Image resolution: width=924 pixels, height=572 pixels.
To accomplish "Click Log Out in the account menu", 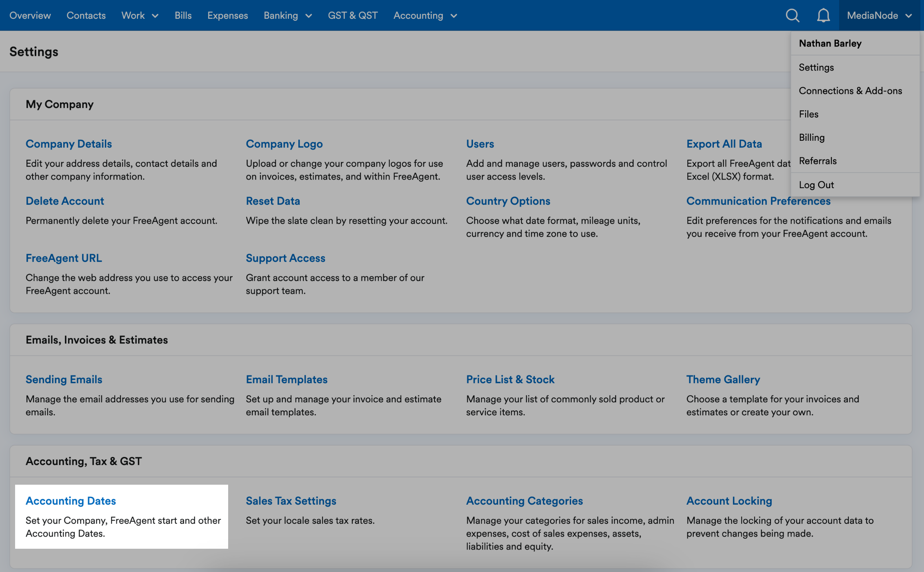I will [816, 185].
